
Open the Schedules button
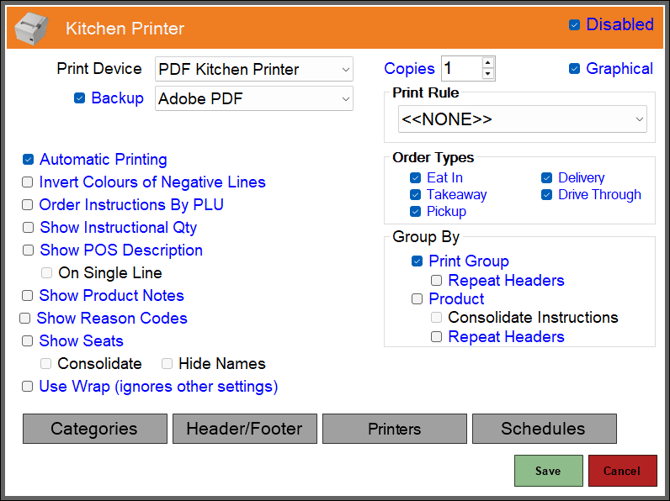click(544, 429)
